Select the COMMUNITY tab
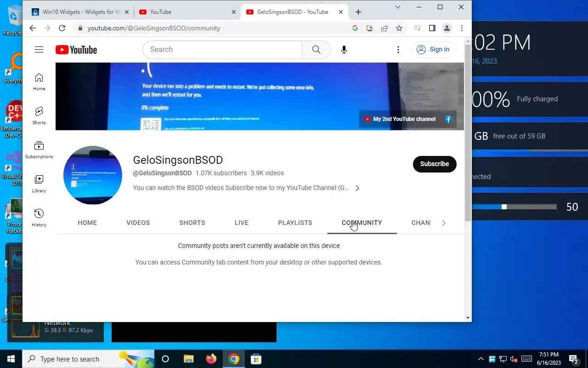Image resolution: width=588 pixels, height=368 pixels. (x=362, y=223)
